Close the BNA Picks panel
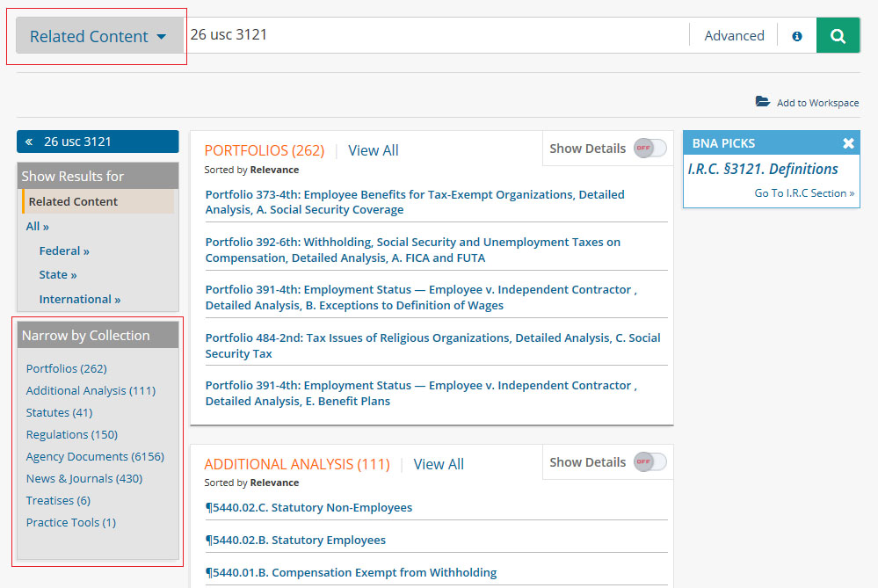The image size is (878, 588). pyautogui.click(x=848, y=143)
